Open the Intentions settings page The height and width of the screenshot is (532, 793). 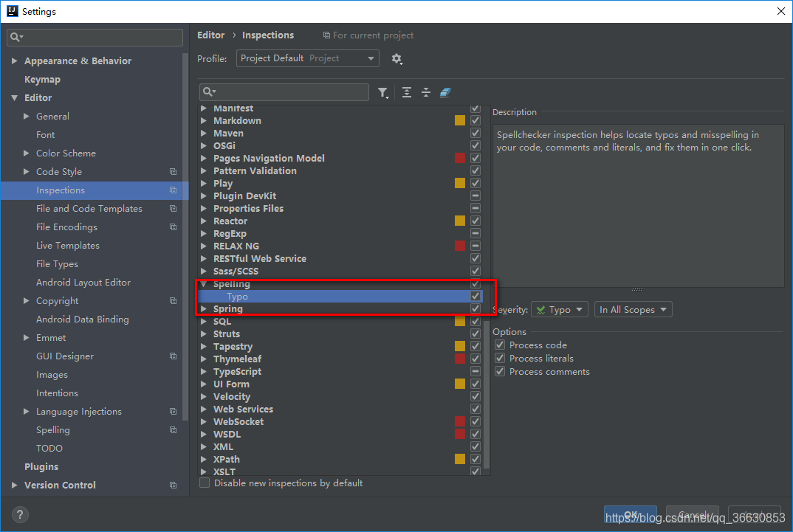point(57,393)
